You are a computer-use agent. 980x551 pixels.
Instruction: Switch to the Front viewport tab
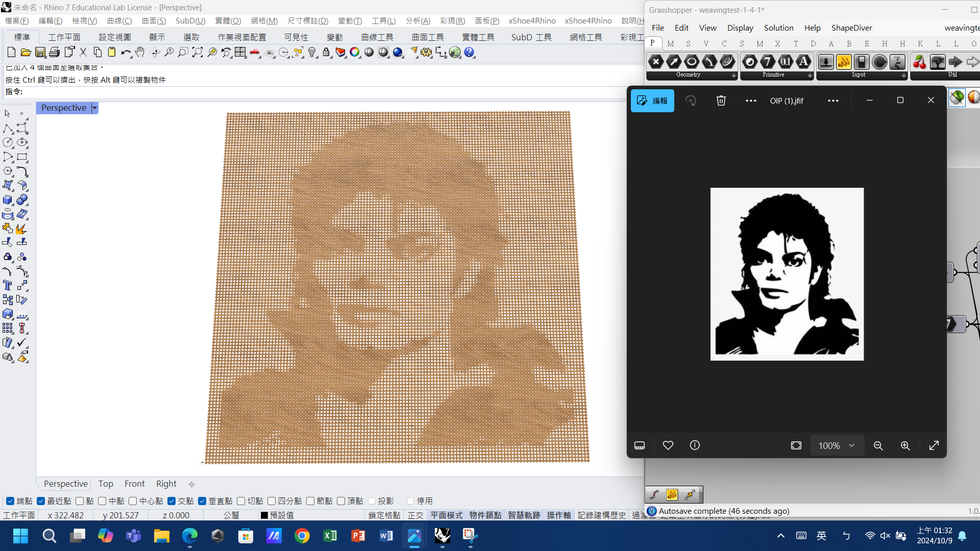tap(135, 484)
